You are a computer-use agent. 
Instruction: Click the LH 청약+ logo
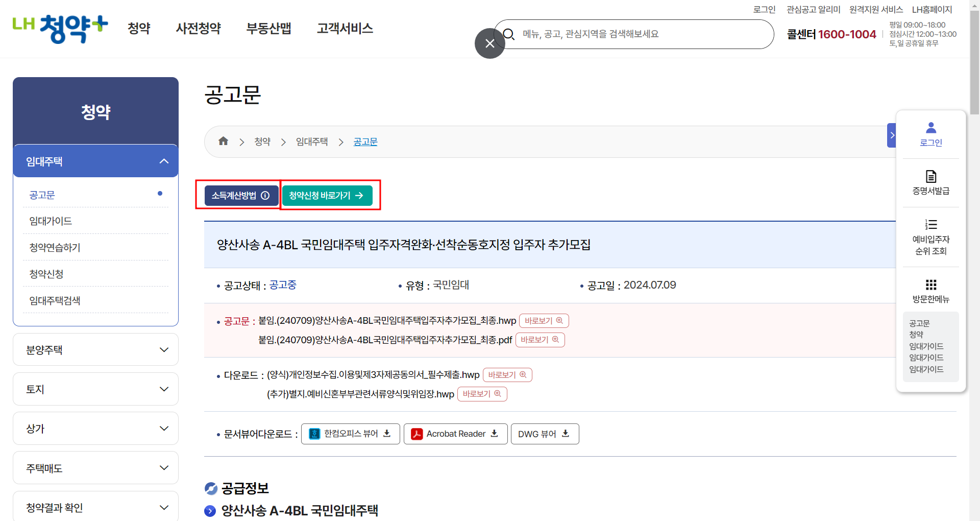(x=60, y=29)
